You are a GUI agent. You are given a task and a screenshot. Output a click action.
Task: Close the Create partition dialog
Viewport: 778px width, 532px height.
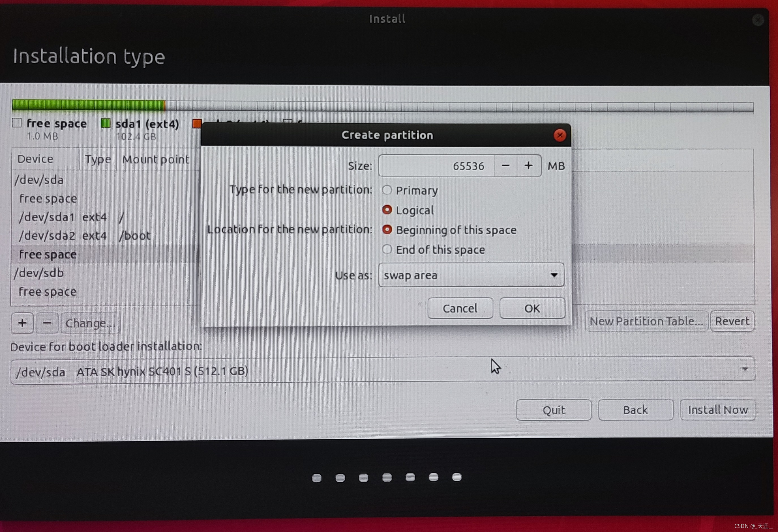[x=560, y=135]
